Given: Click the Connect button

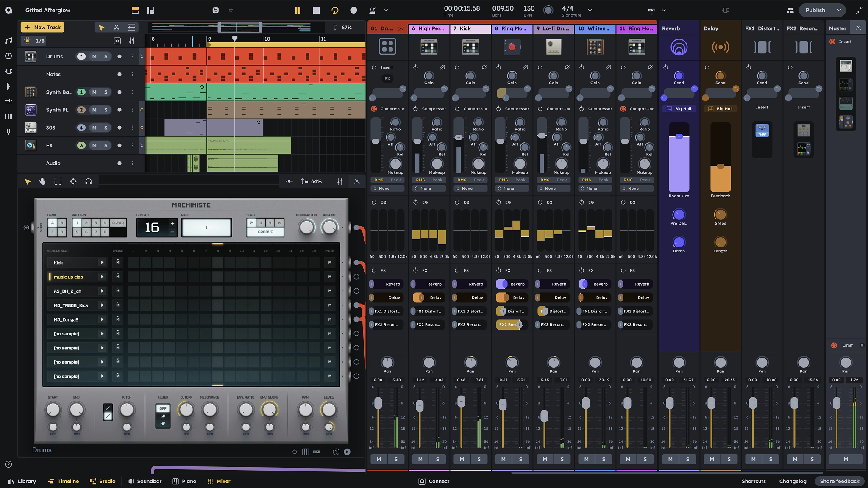Looking at the screenshot, I should [x=434, y=481].
